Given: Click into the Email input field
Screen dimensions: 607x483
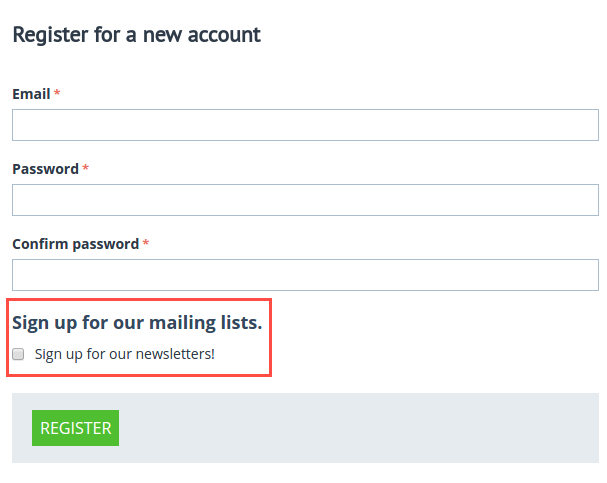Looking at the screenshot, I should pos(305,125).
